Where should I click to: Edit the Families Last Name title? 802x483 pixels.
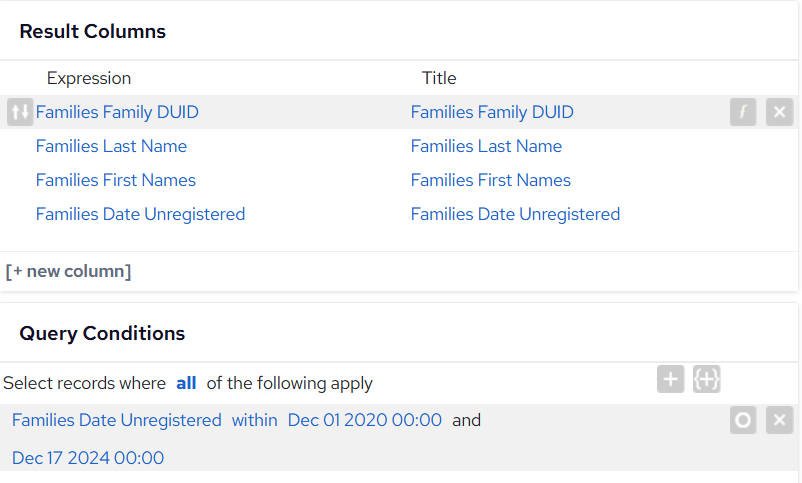tap(486, 146)
